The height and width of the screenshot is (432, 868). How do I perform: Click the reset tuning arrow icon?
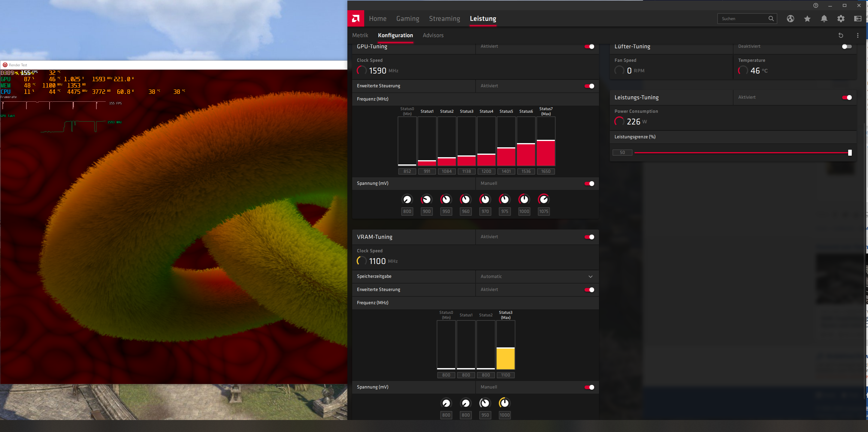point(840,35)
